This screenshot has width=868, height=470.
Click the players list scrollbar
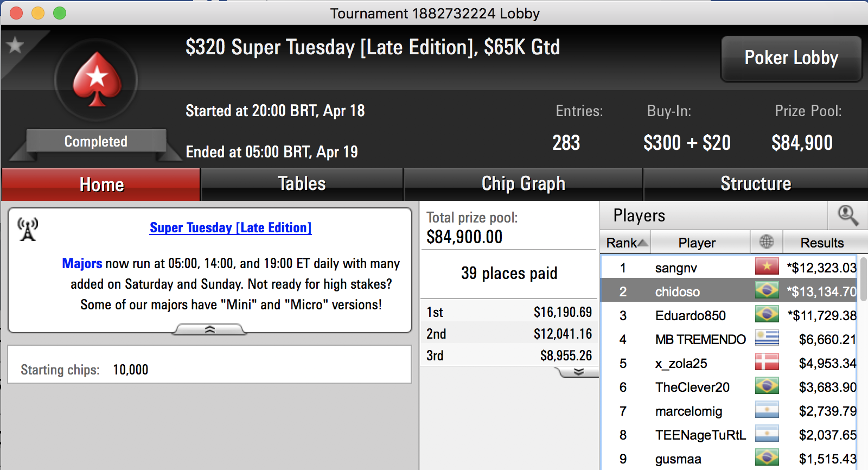click(x=863, y=278)
